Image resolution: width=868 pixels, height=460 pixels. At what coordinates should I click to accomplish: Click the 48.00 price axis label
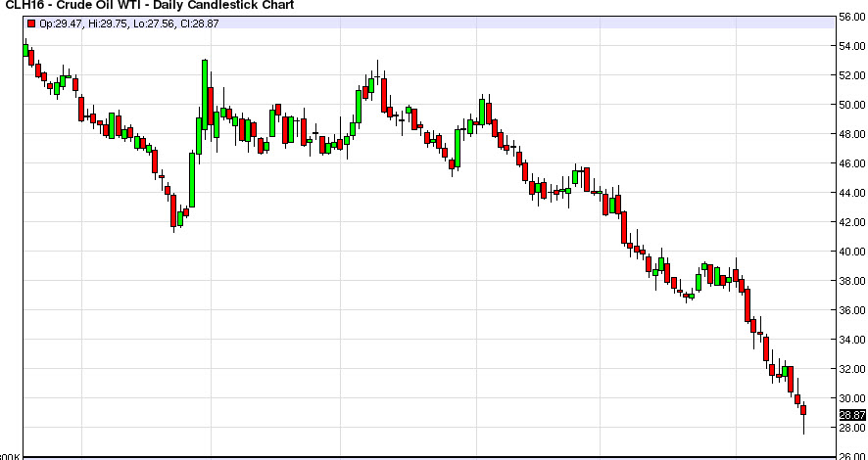pos(852,134)
